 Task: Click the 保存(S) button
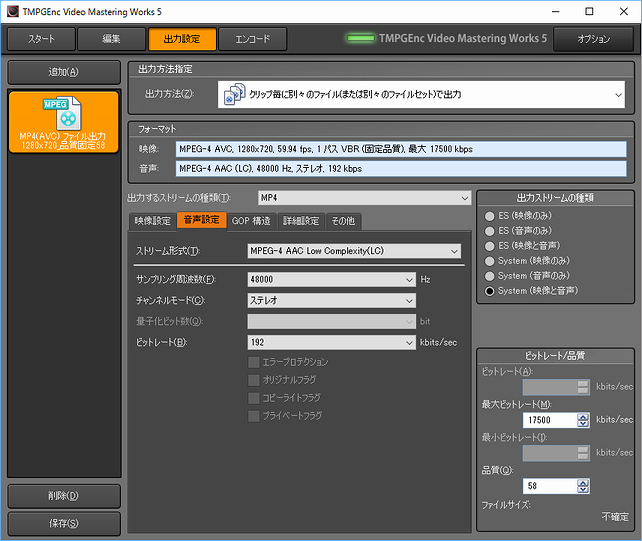pos(64,523)
